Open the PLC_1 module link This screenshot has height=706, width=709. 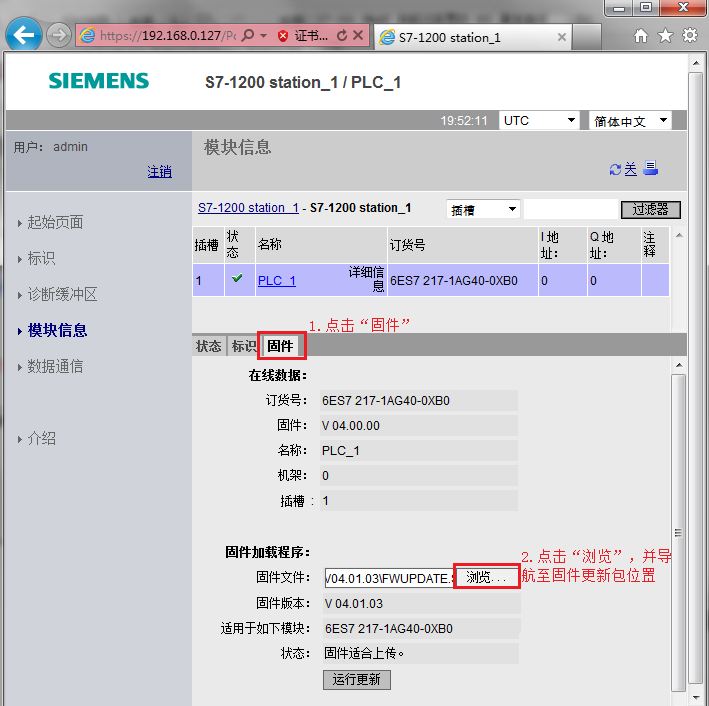(277, 281)
